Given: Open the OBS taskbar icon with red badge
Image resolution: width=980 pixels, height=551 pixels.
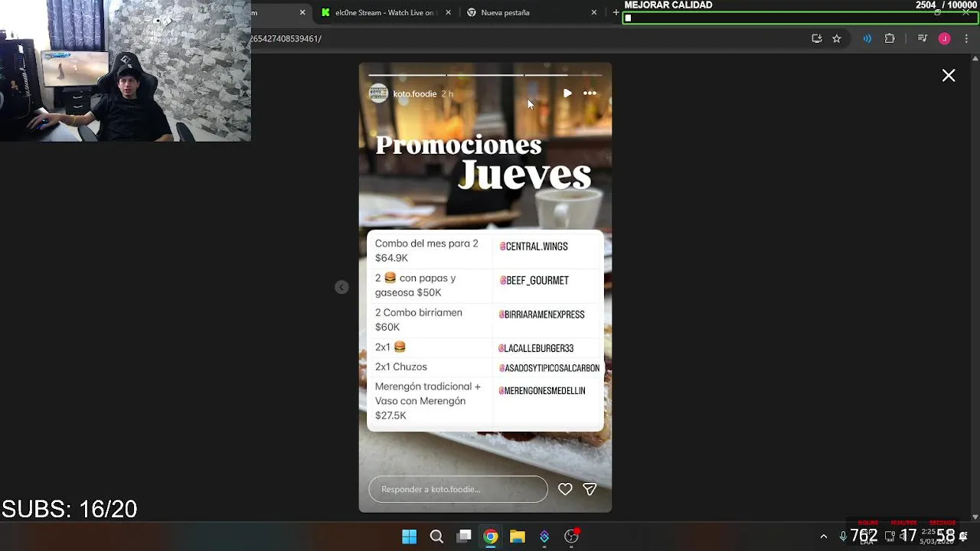Looking at the screenshot, I should coord(572,536).
